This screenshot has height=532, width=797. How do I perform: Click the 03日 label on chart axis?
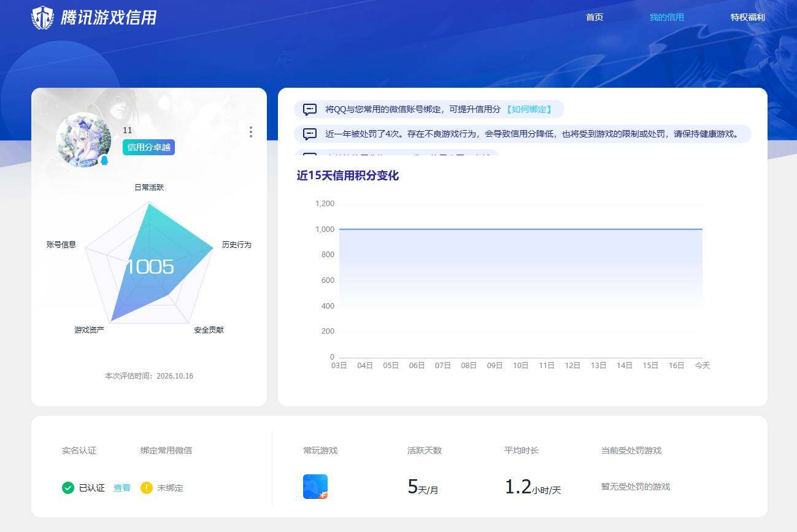(x=339, y=365)
